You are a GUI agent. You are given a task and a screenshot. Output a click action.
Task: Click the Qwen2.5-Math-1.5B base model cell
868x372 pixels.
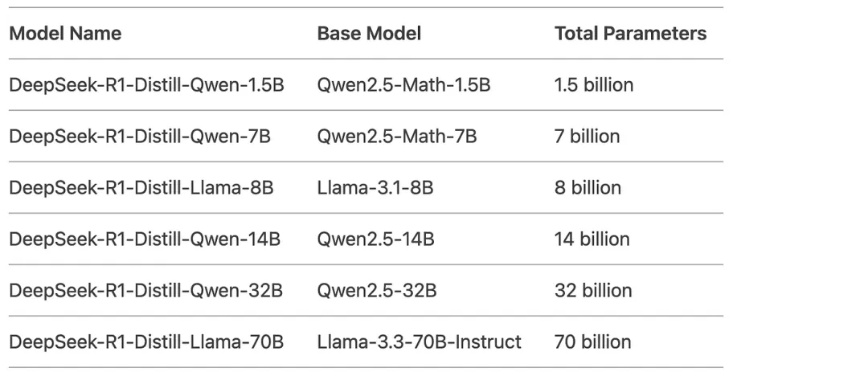click(x=403, y=84)
